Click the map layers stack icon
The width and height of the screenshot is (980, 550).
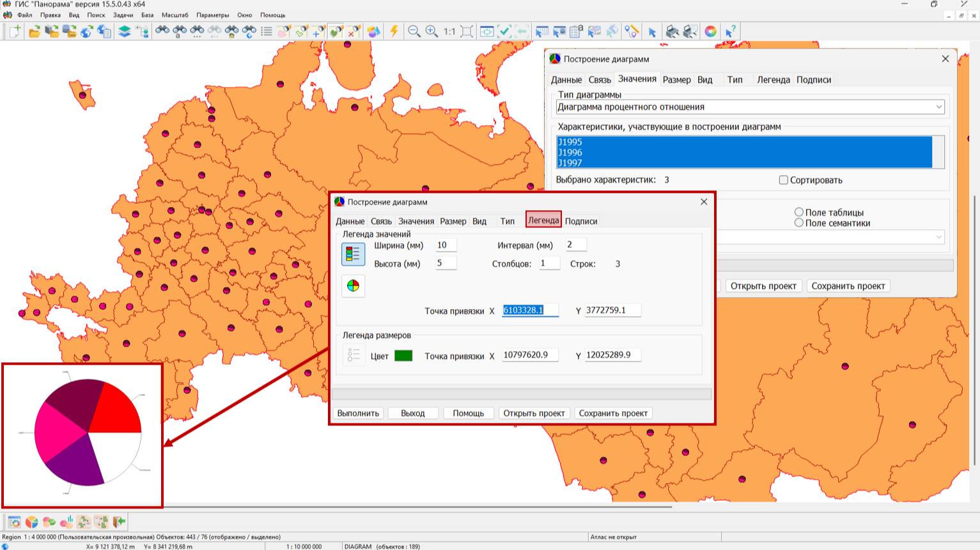tap(125, 31)
